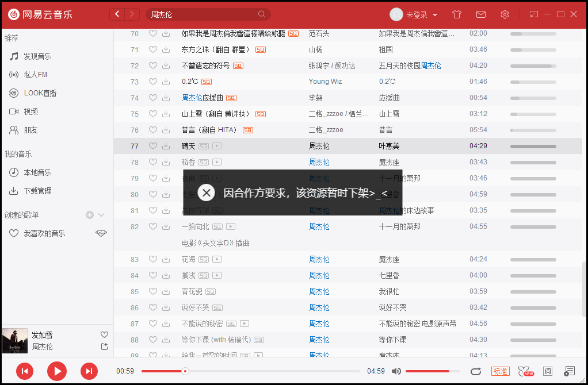Download 说好不哭 via download icon
Screen dimensions: 588x385
pos(166,307)
